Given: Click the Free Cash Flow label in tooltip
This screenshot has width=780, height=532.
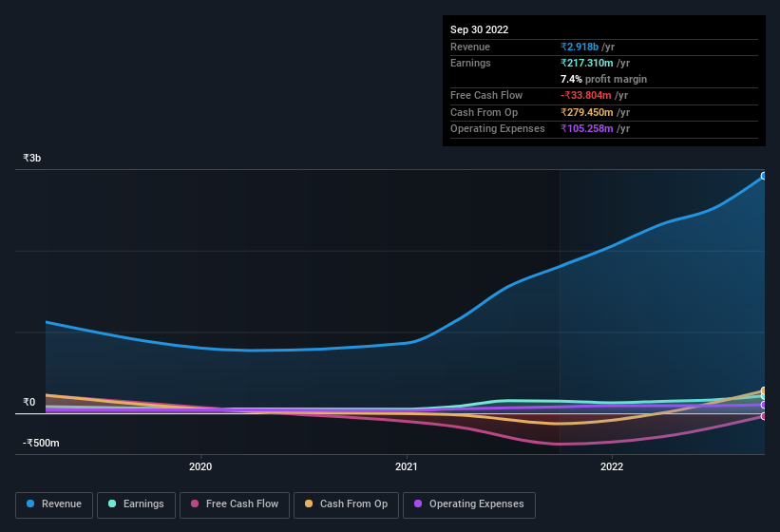Looking at the screenshot, I should pos(486,95).
